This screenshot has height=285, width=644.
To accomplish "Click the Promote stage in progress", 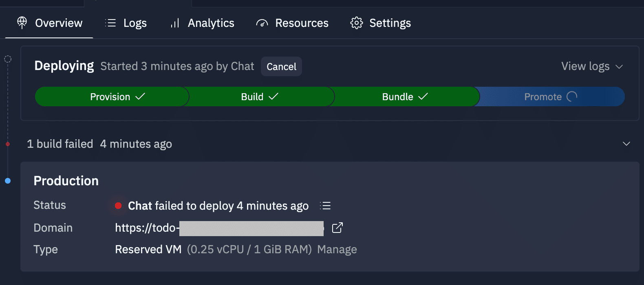I will 551,97.
